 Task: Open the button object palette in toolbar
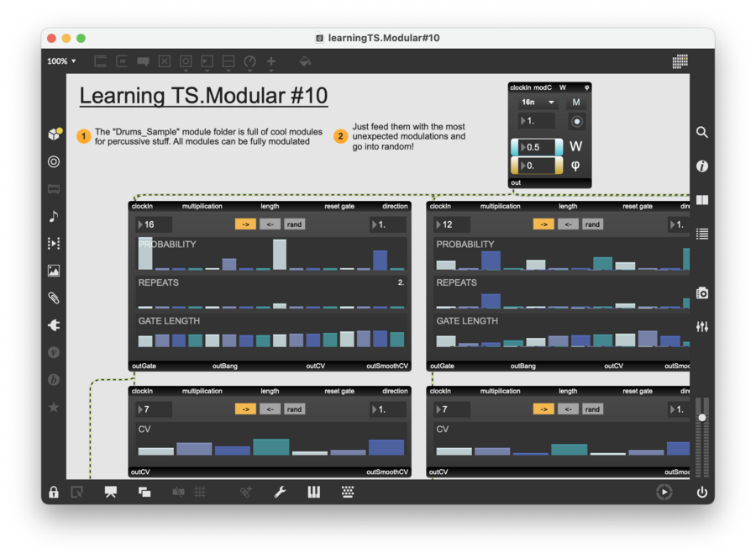186,61
